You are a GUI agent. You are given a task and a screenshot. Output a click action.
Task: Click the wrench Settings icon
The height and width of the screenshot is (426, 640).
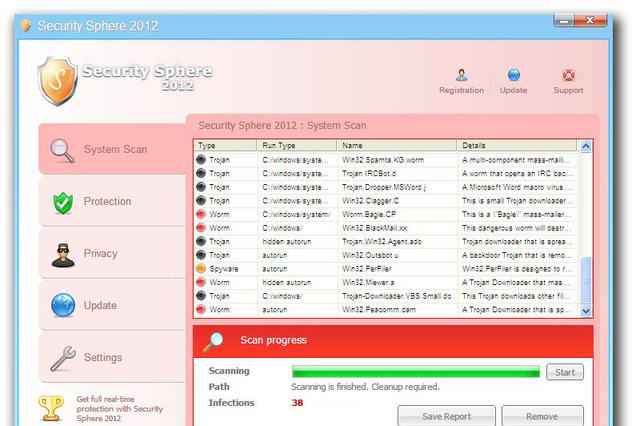[63, 358]
